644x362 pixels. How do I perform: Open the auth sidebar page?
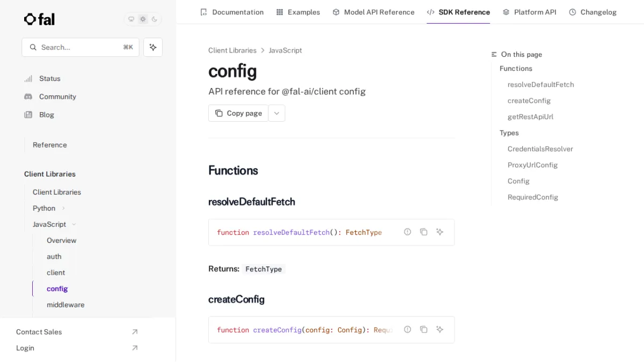[x=54, y=256]
